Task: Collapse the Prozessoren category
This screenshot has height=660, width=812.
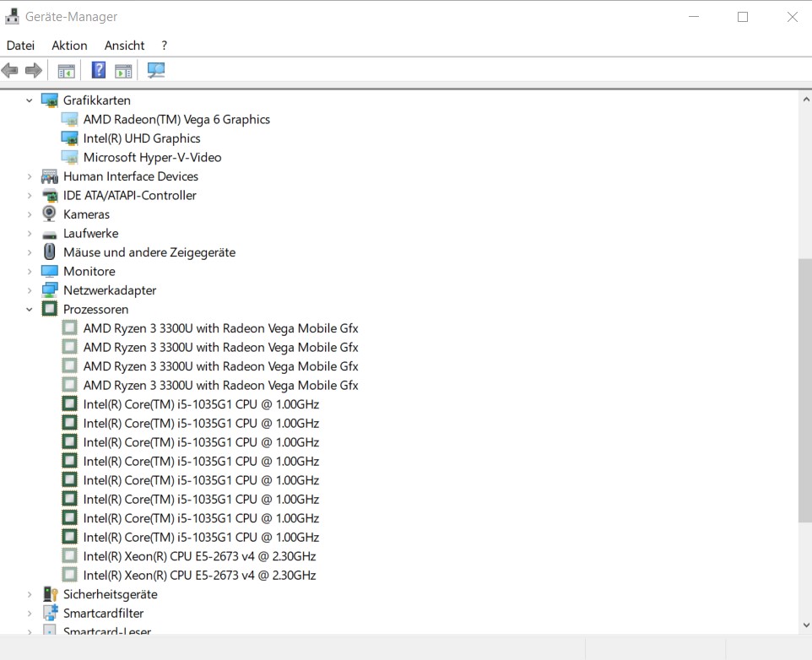Action: click(30, 310)
